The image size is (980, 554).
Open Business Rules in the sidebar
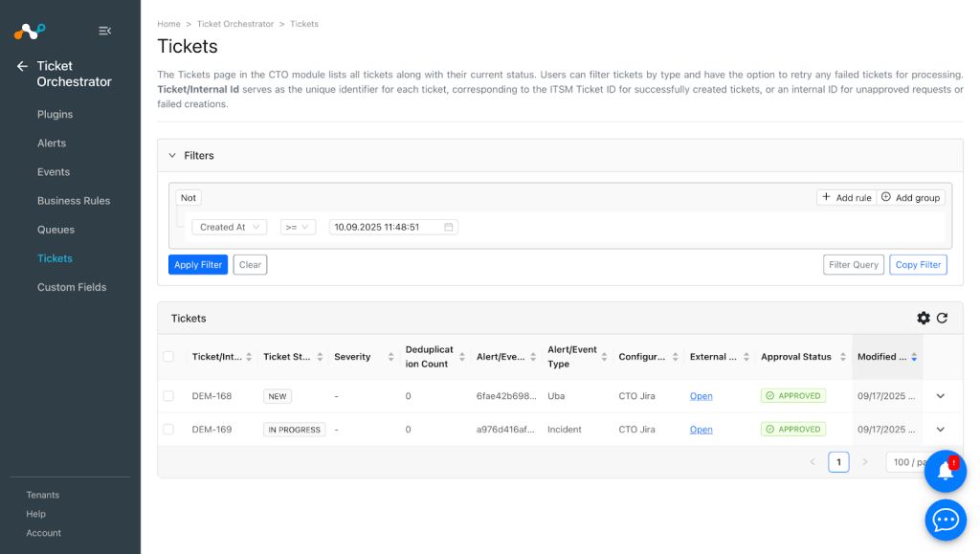74,201
